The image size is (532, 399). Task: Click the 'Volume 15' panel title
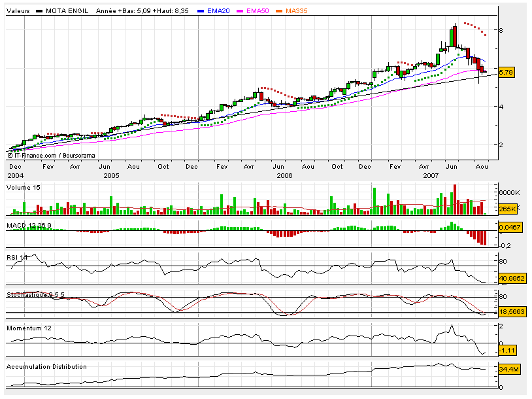pos(24,188)
